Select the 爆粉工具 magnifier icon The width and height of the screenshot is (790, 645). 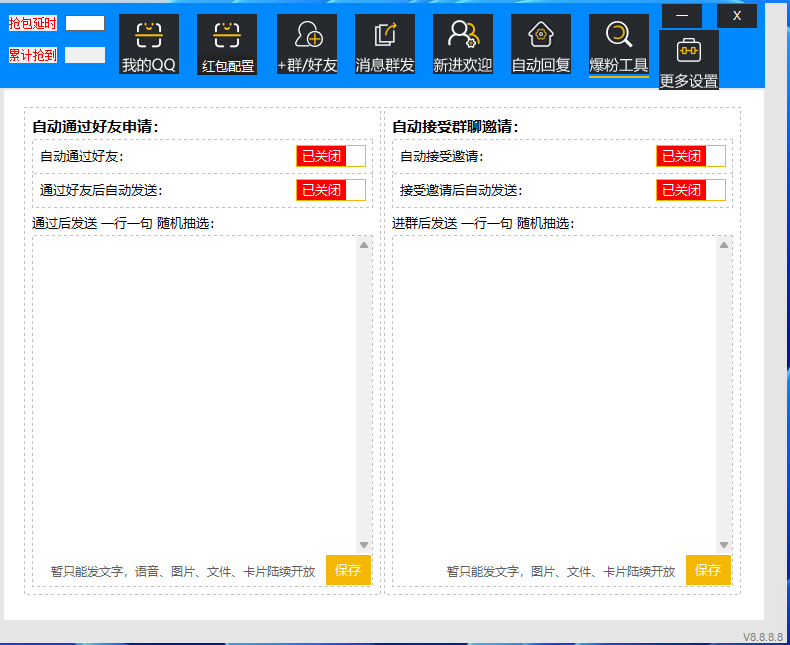[x=618, y=36]
